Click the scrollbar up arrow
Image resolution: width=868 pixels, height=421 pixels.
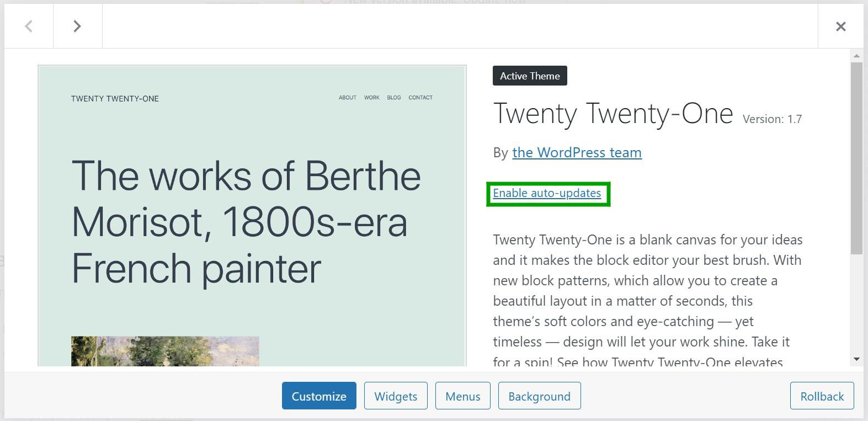pyautogui.click(x=856, y=56)
